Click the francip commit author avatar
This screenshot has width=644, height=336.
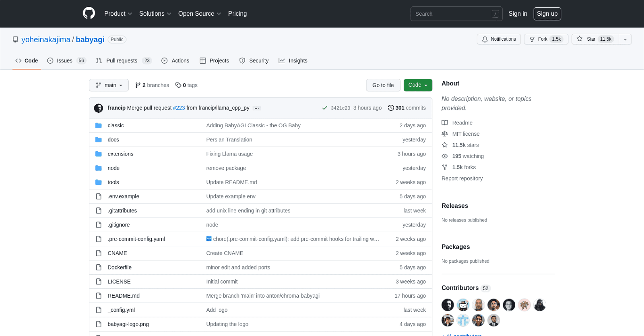[x=99, y=108]
